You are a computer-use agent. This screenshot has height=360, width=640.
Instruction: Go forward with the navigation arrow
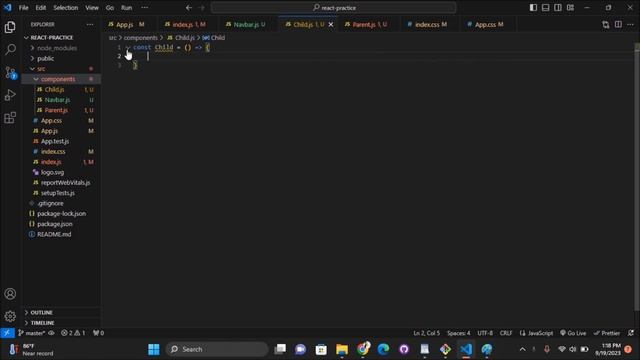[201, 7]
